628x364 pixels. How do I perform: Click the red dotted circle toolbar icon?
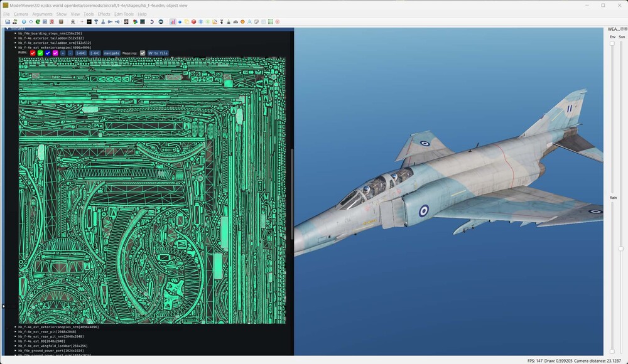[277, 22]
